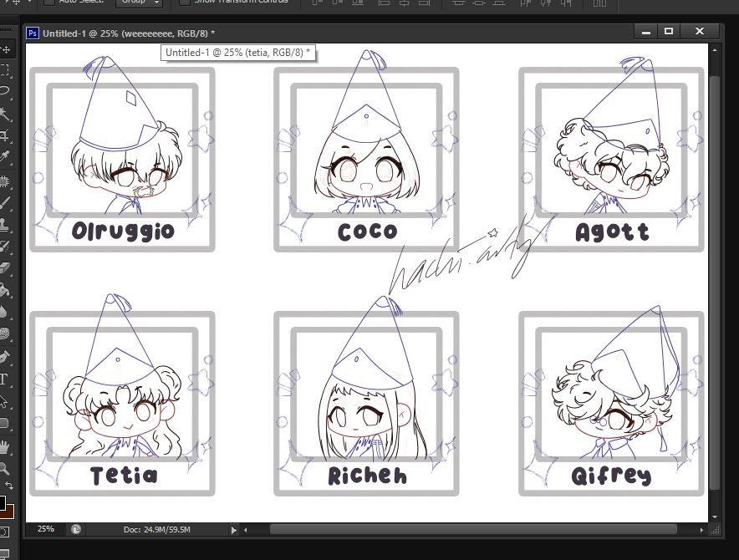The width and height of the screenshot is (739, 560).
Task: Select the Paint Bucket tool
Action: coord(5,289)
